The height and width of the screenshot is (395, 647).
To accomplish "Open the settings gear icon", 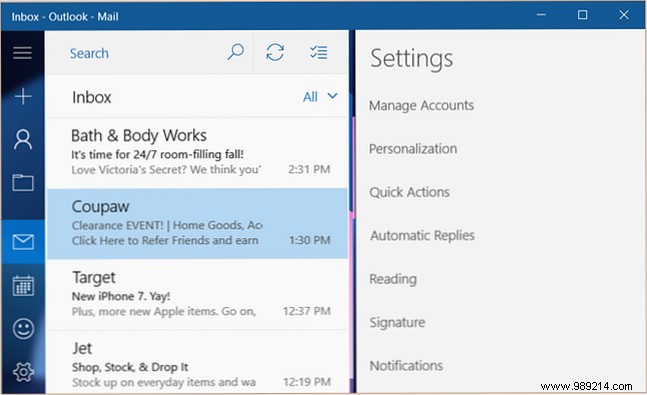I will [23, 372].
